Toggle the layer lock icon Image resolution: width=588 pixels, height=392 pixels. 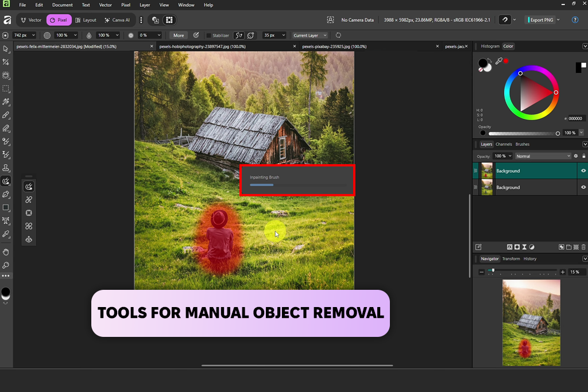click(x=584, y=156)
